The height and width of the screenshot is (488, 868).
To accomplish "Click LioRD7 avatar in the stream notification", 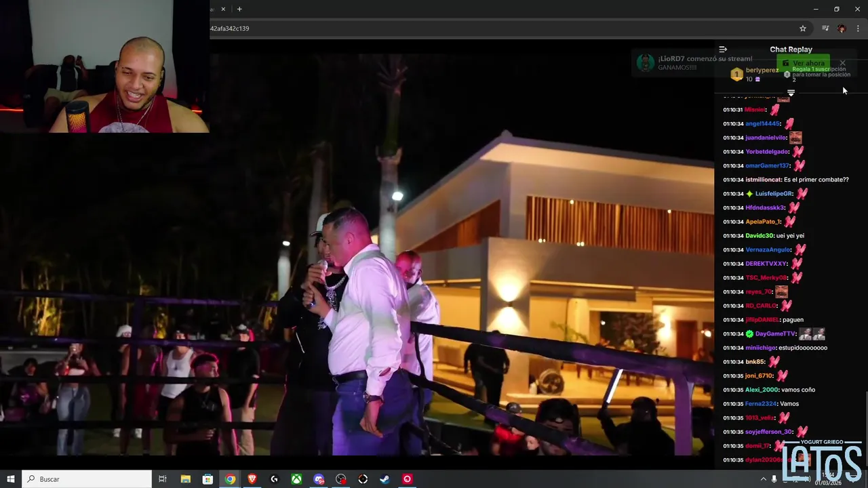I will (646, 63).
